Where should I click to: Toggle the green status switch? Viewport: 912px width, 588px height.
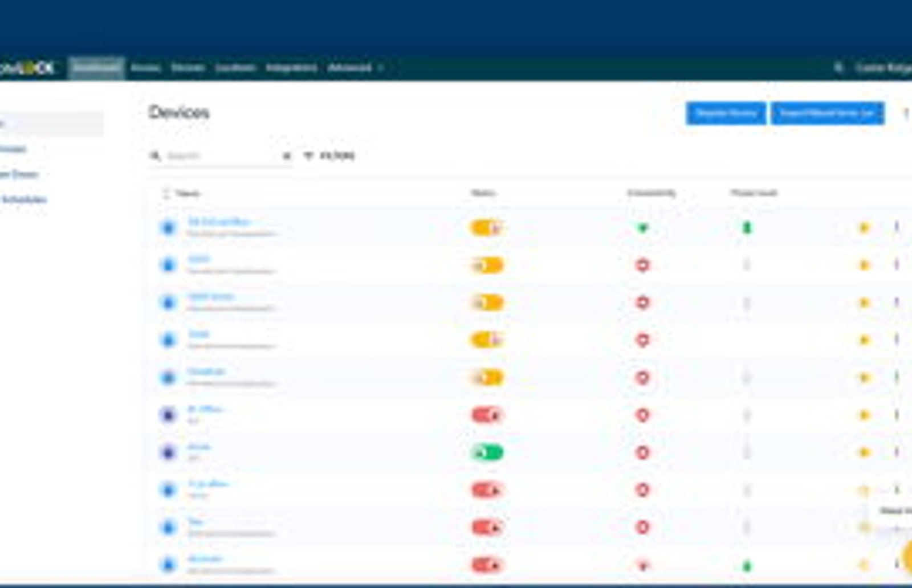tap(486, 452)
